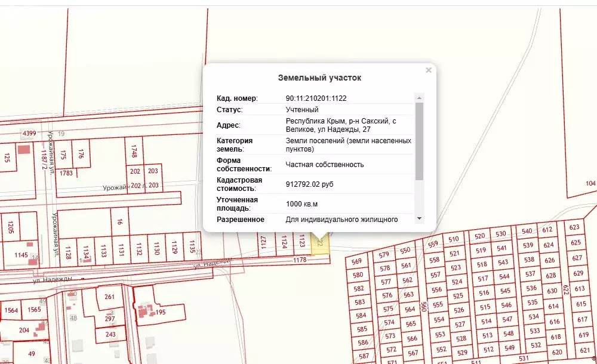Close the Земельный участок popup
Viewport: 597px width, 364px height.
(428, 70)
